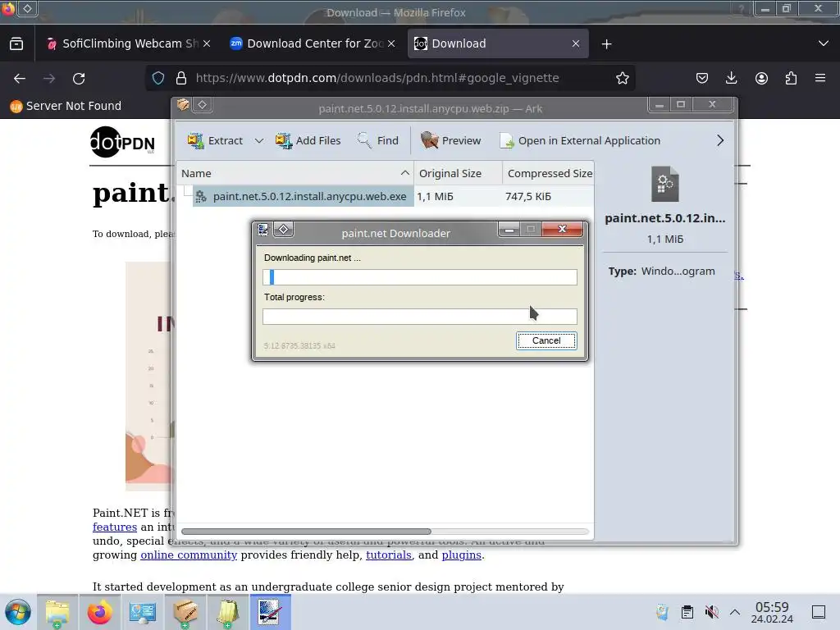Open the Firefox View icon
The image size is (840, 630).
[x=16, y=43]
